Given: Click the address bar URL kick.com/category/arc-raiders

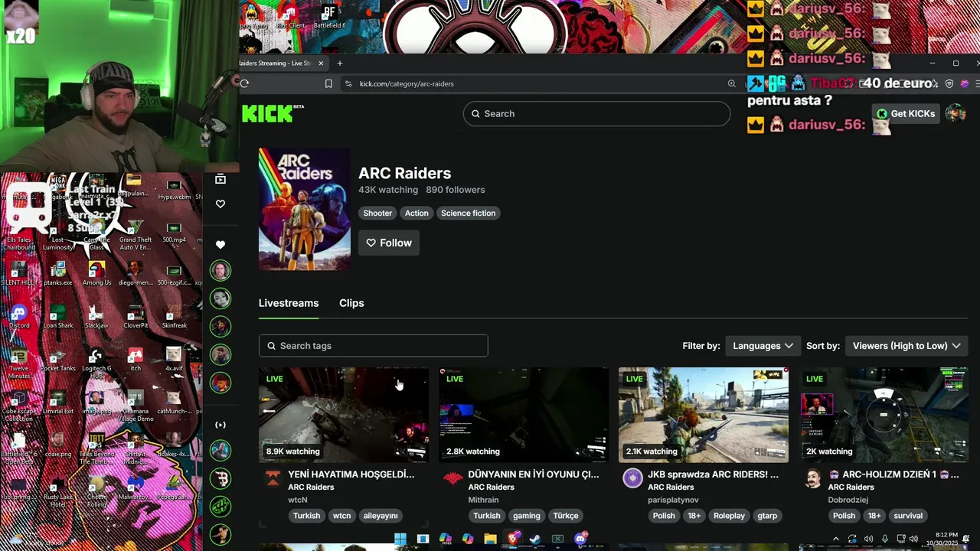Looking at the screenshot, I should (407, 83).
